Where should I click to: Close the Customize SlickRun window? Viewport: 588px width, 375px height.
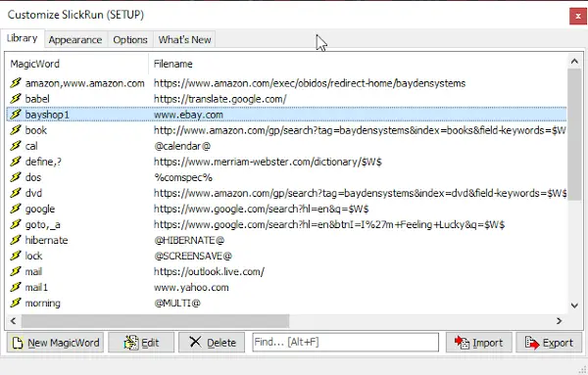point(578,16)
